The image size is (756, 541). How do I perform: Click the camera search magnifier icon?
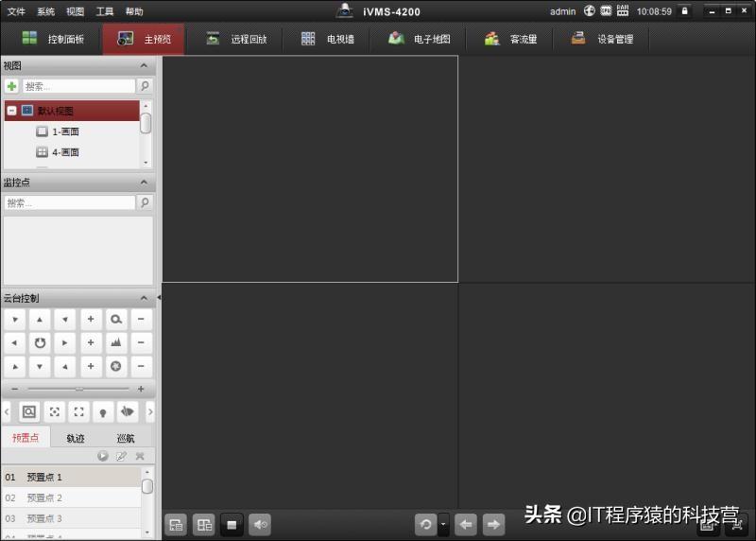(145, 202)
